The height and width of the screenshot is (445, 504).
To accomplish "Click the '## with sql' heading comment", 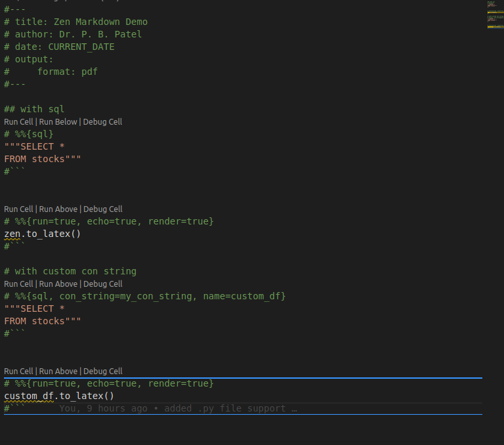I will tap(34, 110).
